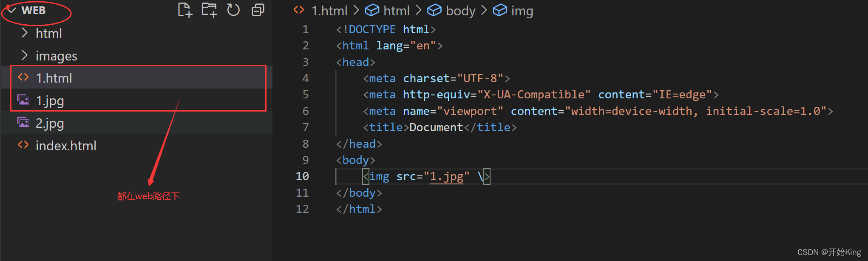Click line number 1 in the gutter

[306, 29]
